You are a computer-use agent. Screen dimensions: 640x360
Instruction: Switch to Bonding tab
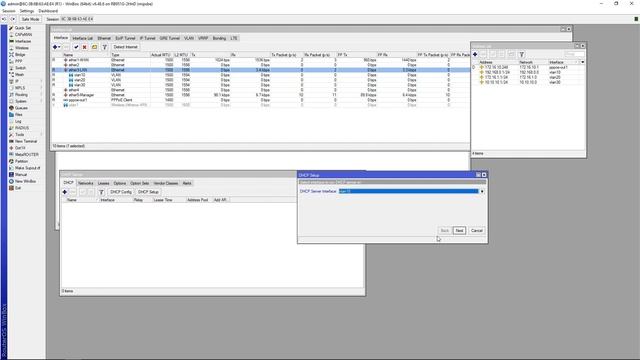(219, 38)
